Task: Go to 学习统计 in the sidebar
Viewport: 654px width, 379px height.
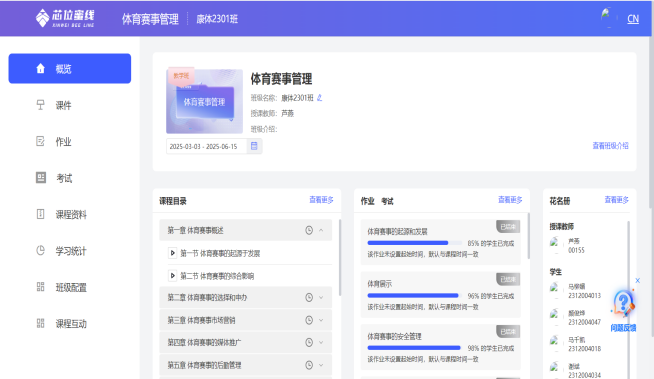Action: click(70, 251)
